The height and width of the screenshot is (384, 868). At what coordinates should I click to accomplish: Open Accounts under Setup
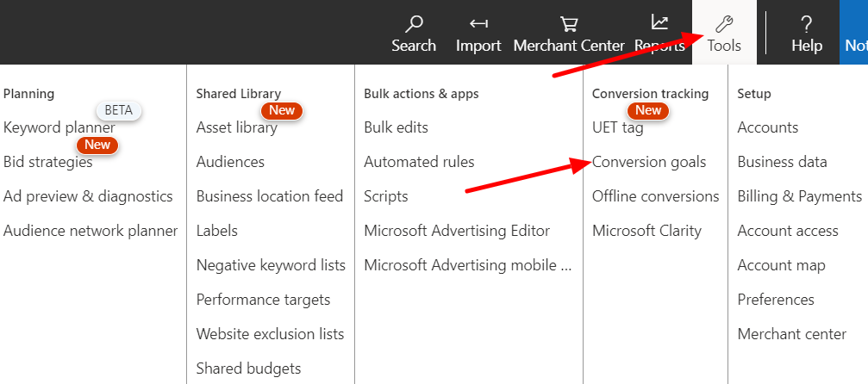(768, 127)
